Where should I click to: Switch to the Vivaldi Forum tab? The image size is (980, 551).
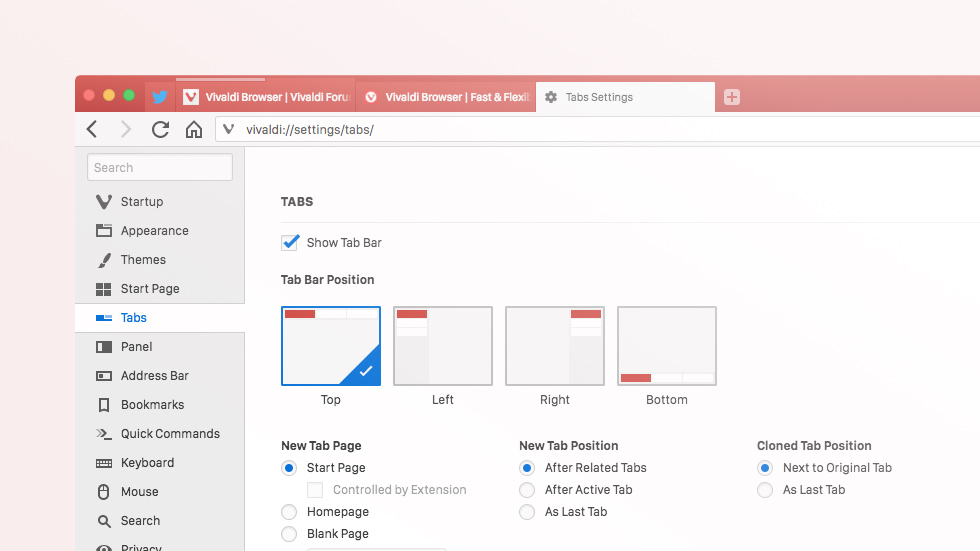(266, 97)
